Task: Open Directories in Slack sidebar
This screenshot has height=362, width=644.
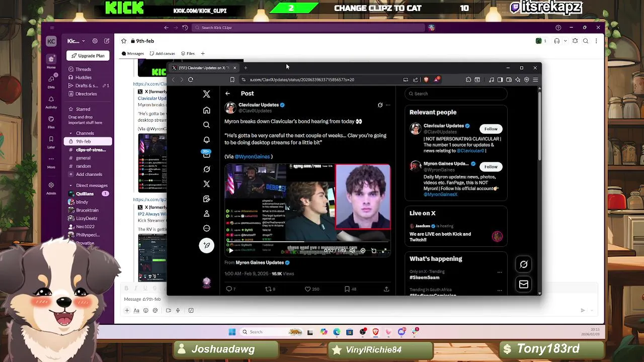Action: [86, 94]
